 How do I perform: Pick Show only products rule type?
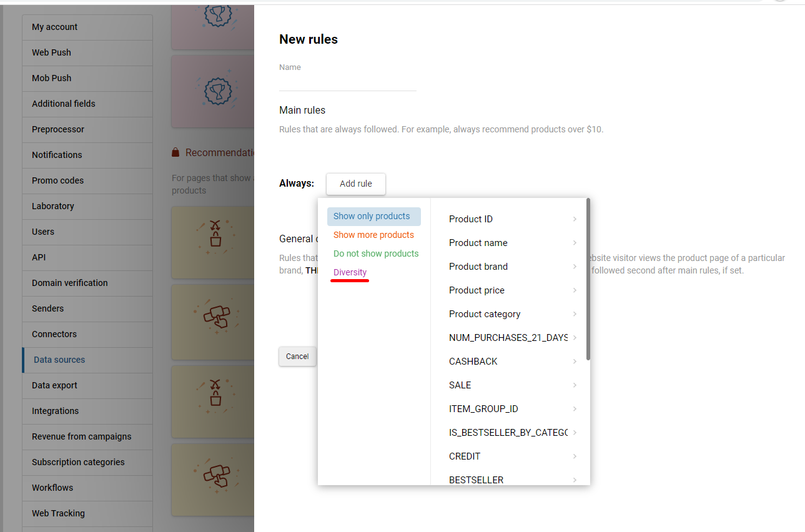[x=372, y=216]
